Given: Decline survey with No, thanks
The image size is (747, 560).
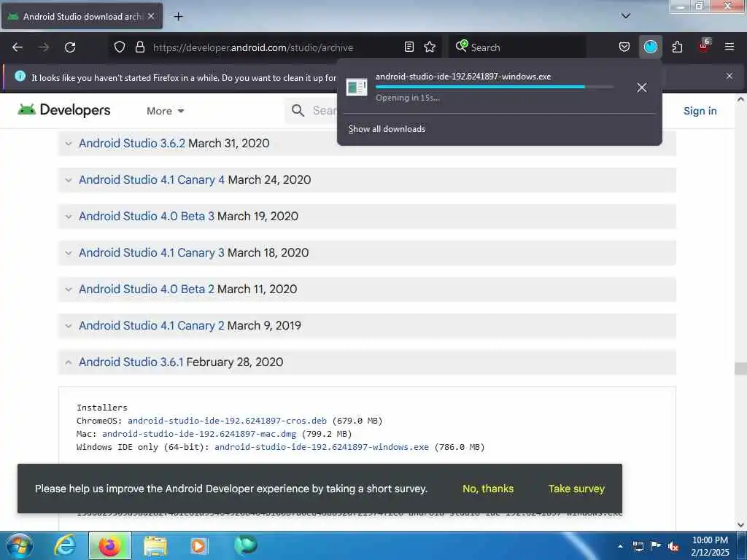Looking at the screenshot, I should coord(488,489).
